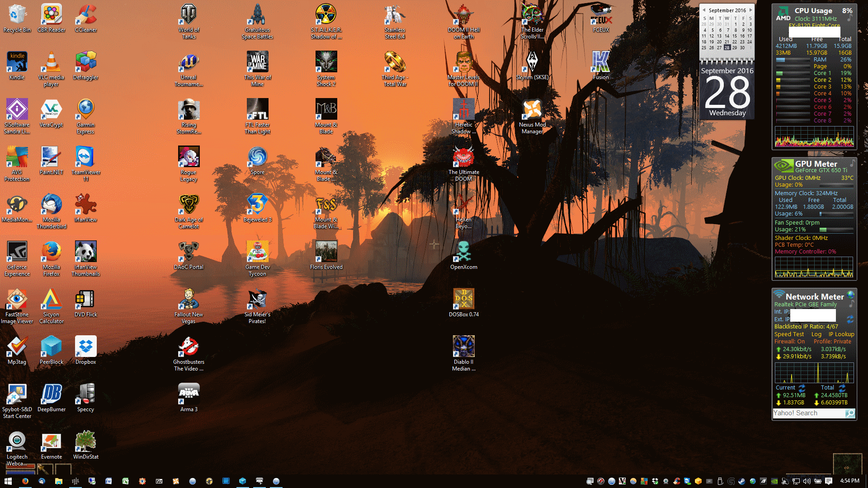Open the Recycle Bin desktop icon
The height and width of the screenshot is (488, 868).
[17, 19]
